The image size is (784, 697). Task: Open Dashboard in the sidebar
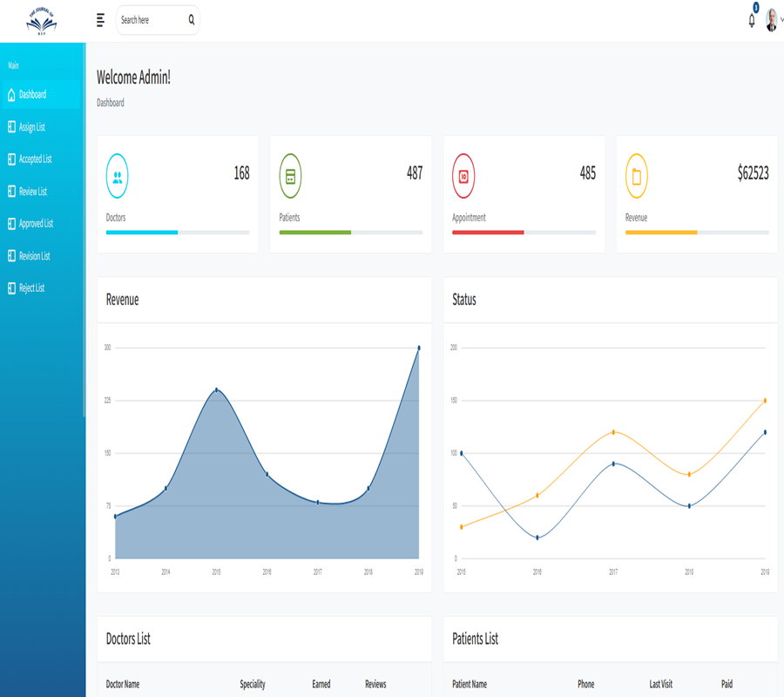coord(32,94)
